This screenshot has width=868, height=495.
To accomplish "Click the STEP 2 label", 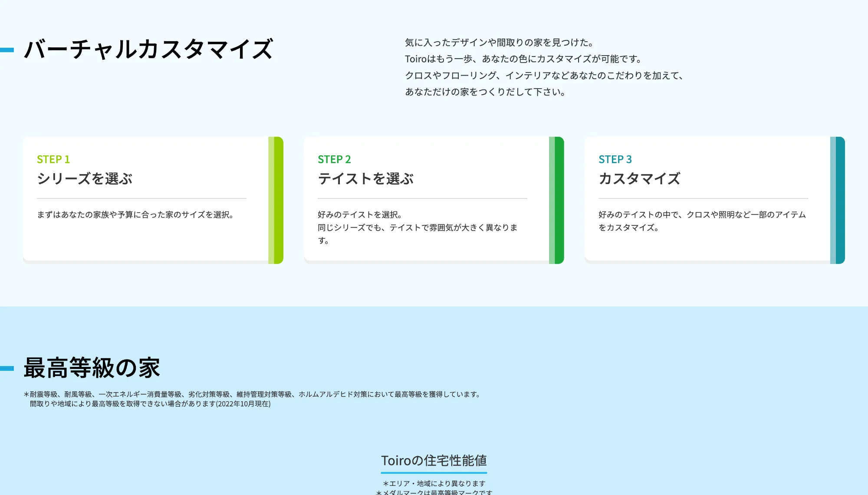I will [334, 159].
